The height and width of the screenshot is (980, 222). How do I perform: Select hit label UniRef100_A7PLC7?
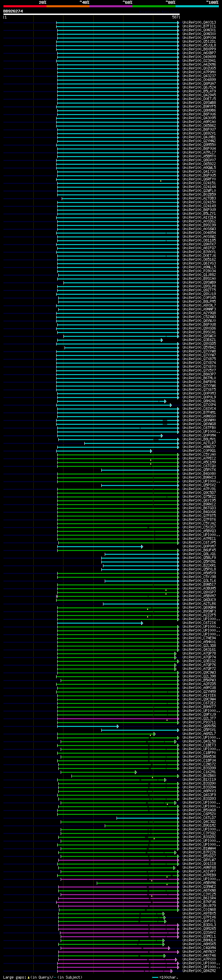[199, 153]
